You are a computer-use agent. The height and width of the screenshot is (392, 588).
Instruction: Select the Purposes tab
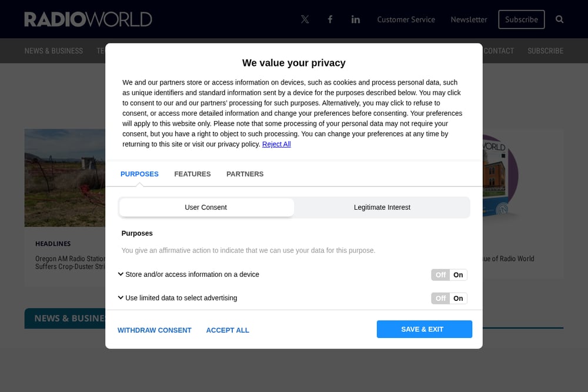click(x=139, y=174)
